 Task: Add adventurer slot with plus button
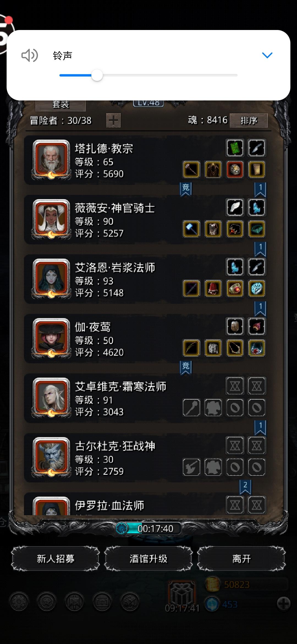pos(113,120)
